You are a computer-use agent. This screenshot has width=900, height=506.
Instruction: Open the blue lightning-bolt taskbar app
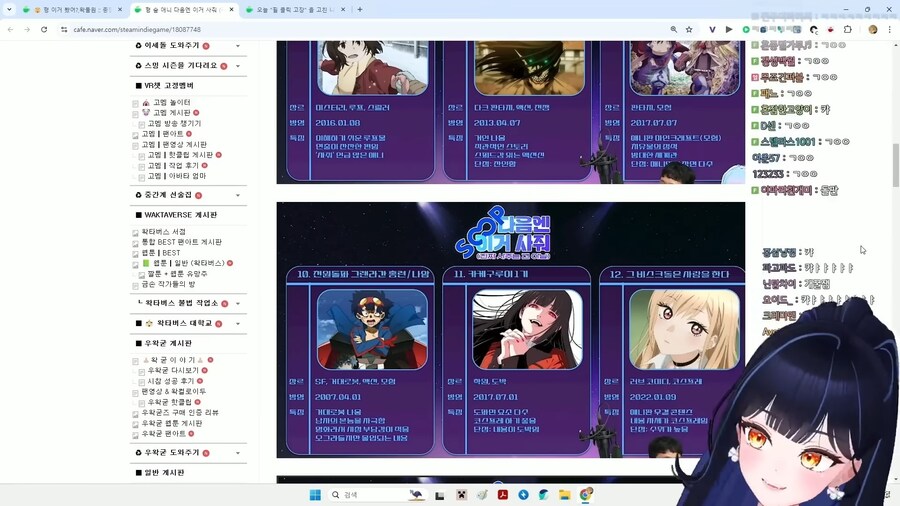coord(523,495)
